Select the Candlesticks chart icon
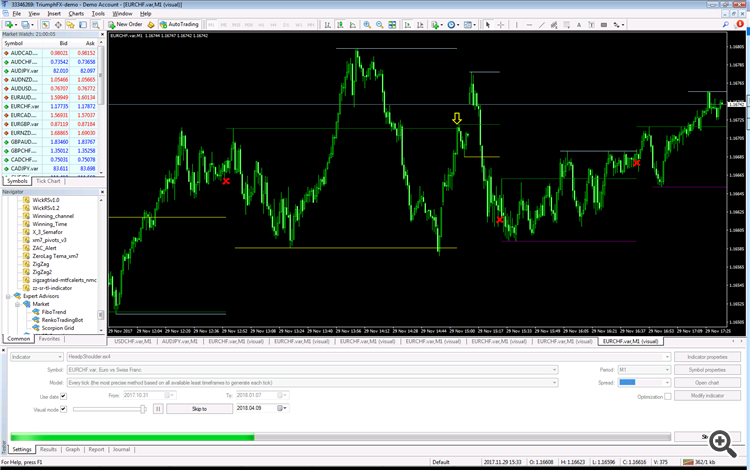The height and width of the screenshot is (470, 750). tap(340, 24)
